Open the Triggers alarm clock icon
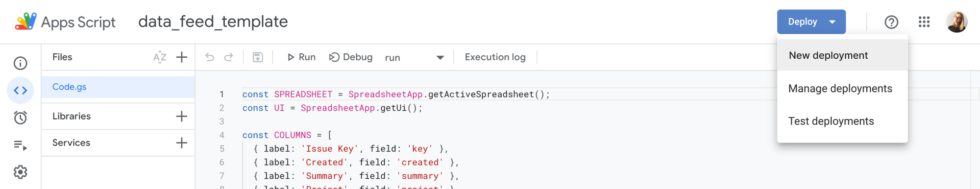The height and width of the screenshot is (189, 980). tap(21, 118)
